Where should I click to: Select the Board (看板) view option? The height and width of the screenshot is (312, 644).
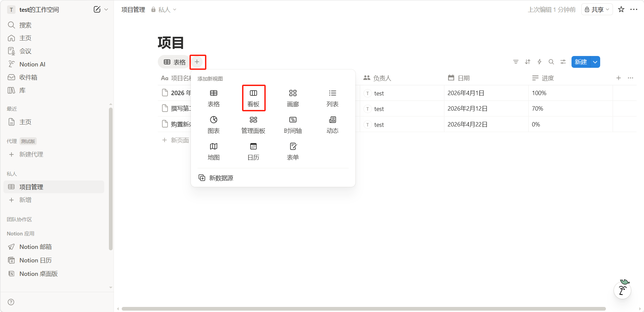(254, 98)
